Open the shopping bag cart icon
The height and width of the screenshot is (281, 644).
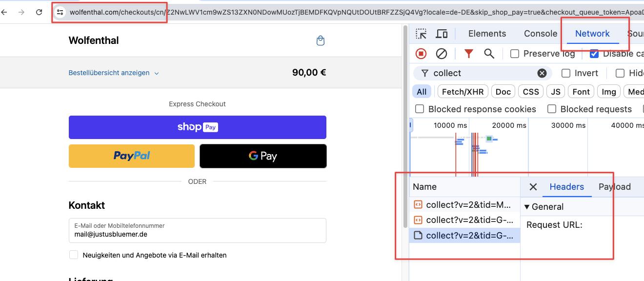[x=321, y=40]
